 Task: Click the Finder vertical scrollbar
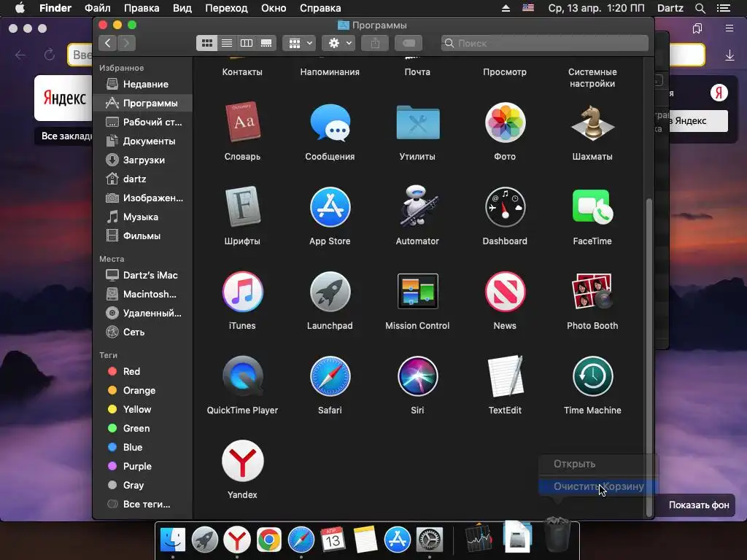649,357
